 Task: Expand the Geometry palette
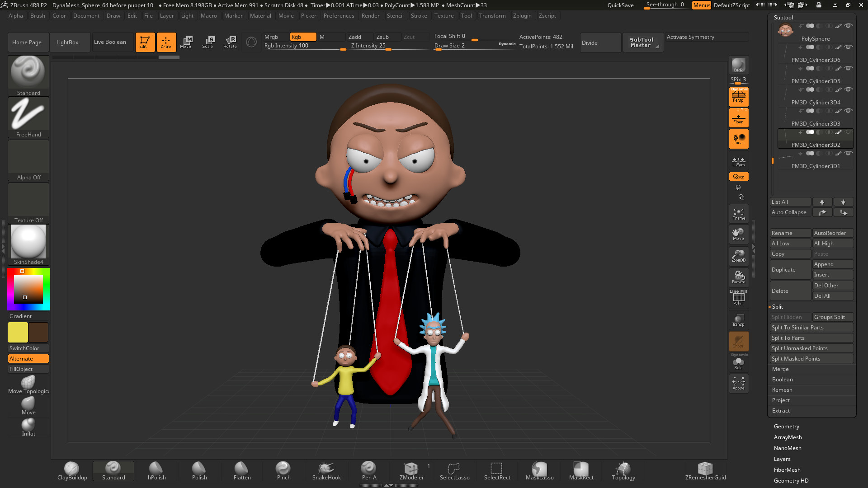(786, 427)
